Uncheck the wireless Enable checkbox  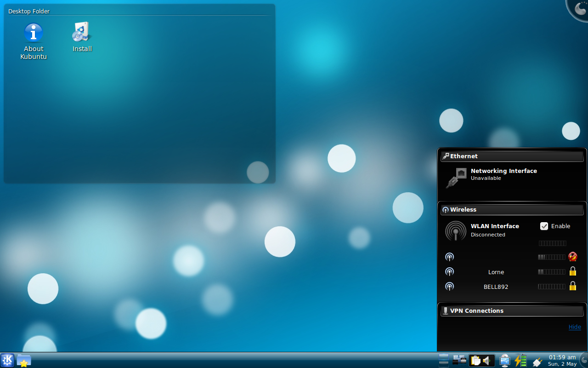[x=544, y=226]
